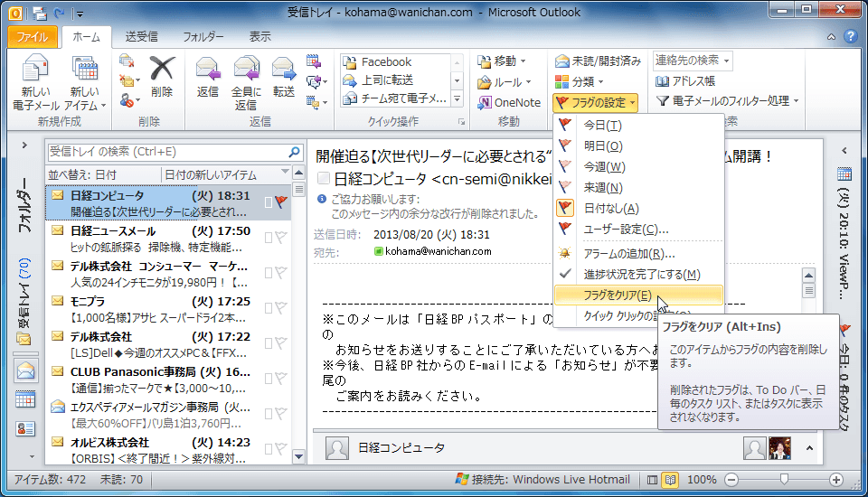Image resolution: width=868 pixels, height=497 pixels.
Task: Toggle 未読/開封済み status
Action: pyautogui.click(x=598, y=61)
